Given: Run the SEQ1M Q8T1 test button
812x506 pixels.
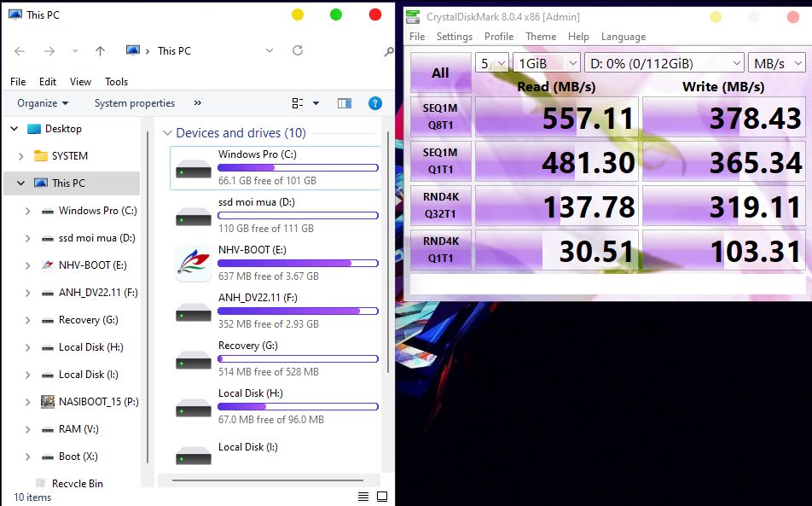Looking at the screenshot, I should point(440,117).
